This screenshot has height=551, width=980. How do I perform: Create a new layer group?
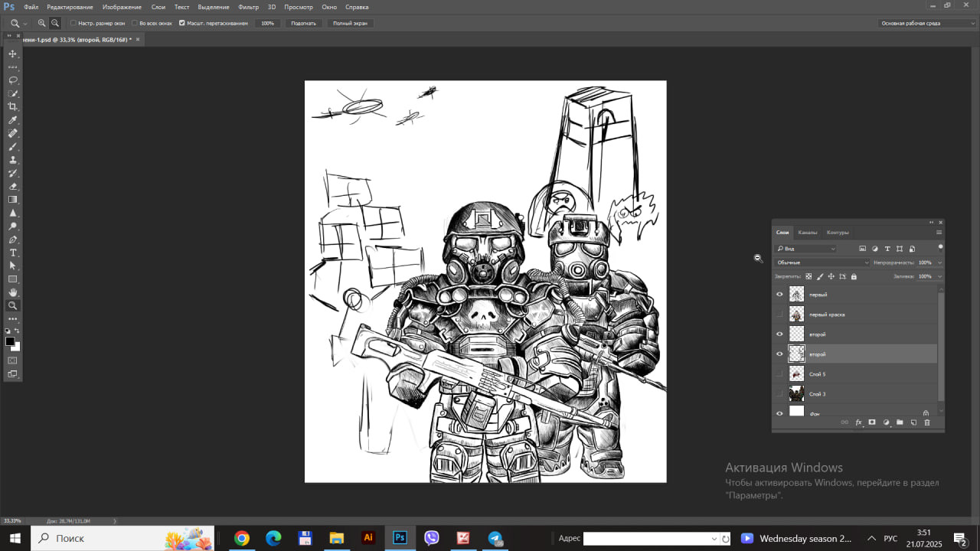pyautogui.click(x=900, y=422)
